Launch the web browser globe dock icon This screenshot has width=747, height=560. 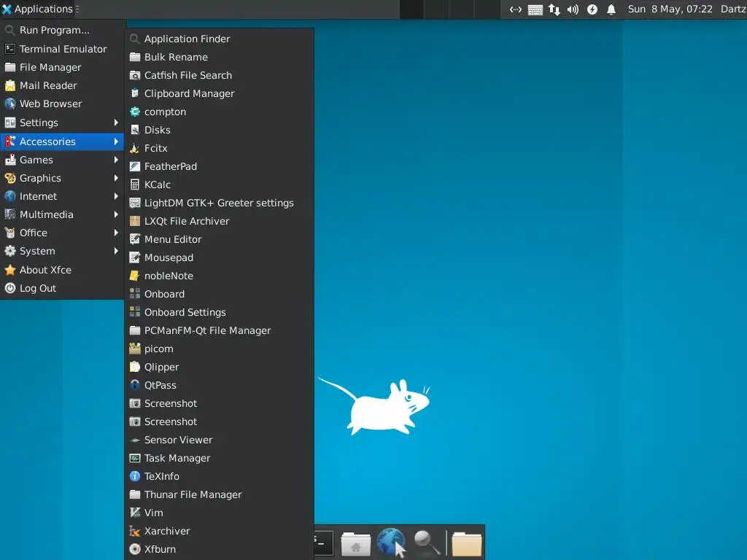point(391,542)
